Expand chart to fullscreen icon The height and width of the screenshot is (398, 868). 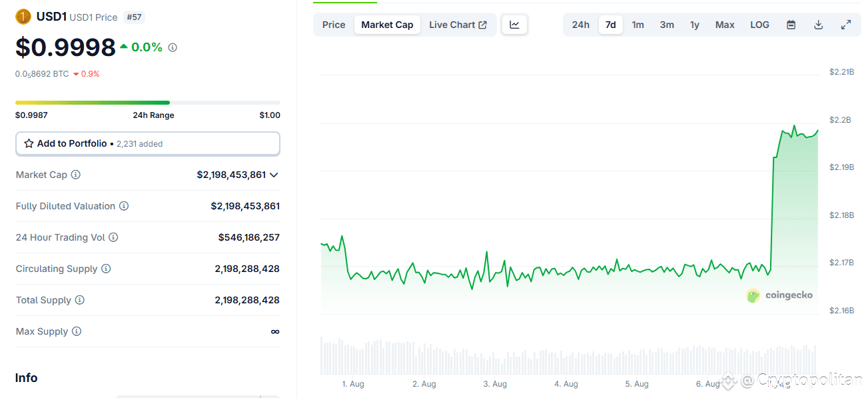(846, 25)
